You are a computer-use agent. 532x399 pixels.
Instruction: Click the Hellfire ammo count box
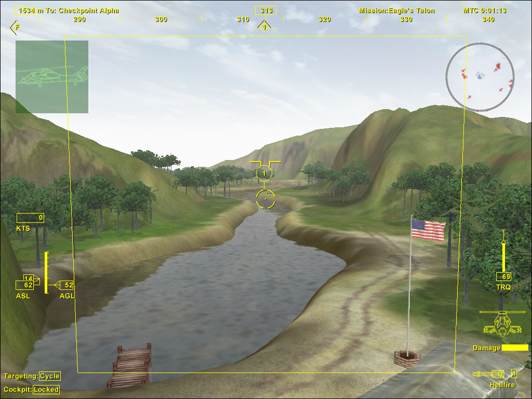pyautogui.click(x=514, y=373)
